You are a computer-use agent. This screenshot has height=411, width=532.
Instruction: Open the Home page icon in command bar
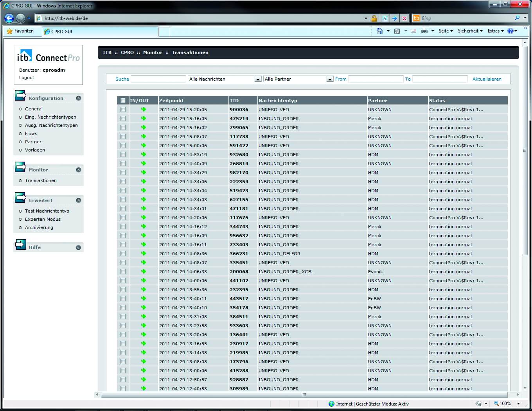[x=379, y=31]
